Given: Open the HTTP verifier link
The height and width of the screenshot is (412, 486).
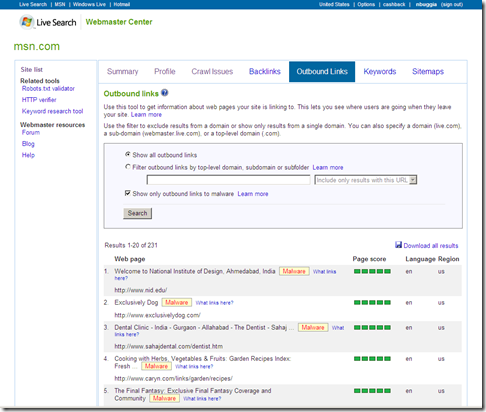Looking at the screenshot, I should click(39, 100).
